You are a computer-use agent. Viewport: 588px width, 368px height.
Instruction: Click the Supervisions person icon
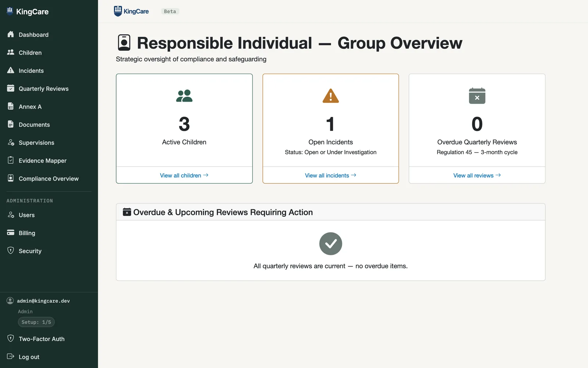point(11,142)
